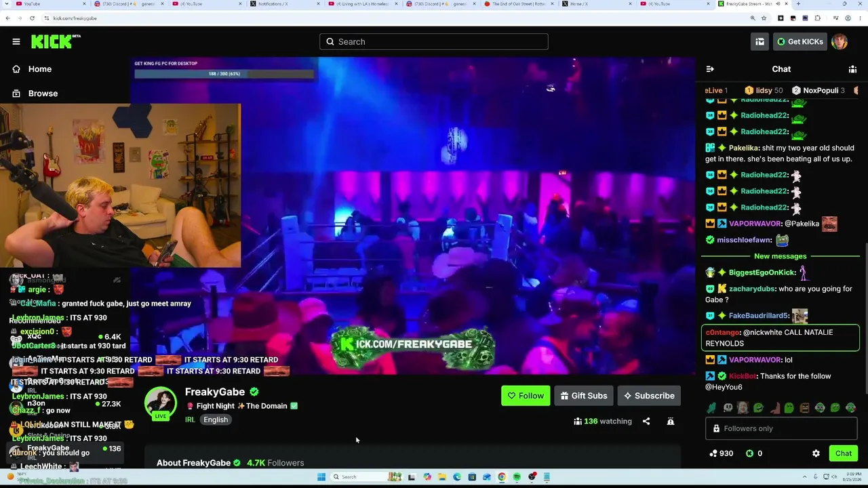
Task: Select the English language tag
Action: (216, 420)
